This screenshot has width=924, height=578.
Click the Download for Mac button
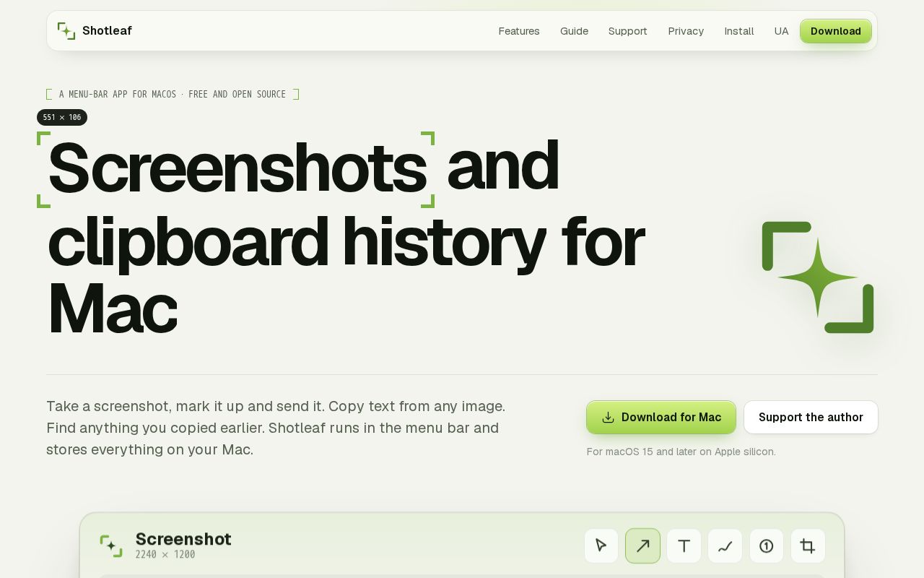pos(661,418)
